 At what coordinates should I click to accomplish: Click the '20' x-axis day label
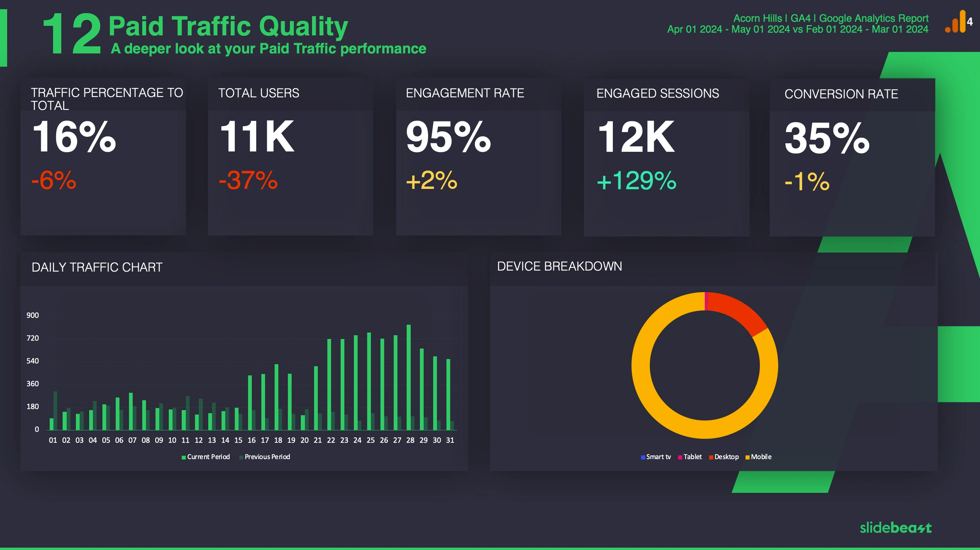(x=304, y=440)
